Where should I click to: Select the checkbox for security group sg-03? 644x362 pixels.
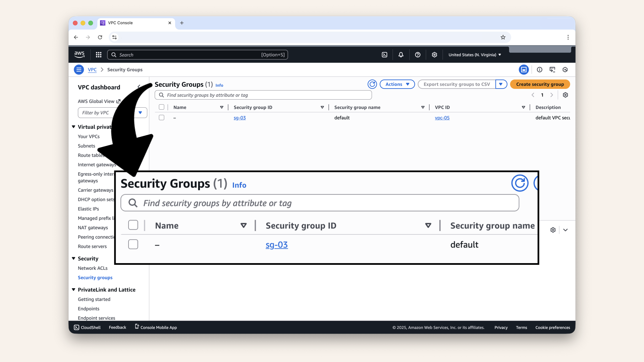tap(162, 117)
